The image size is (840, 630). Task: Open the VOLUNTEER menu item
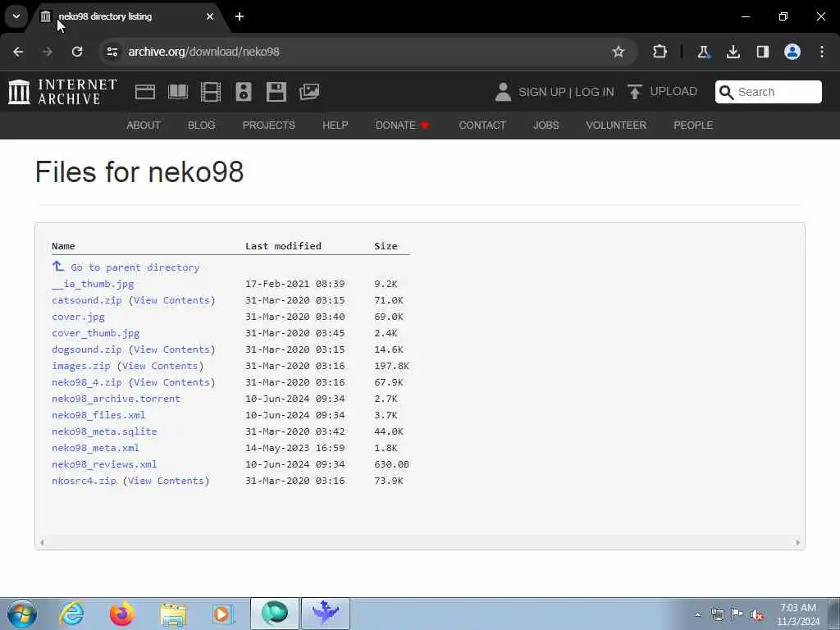point(616,126)
